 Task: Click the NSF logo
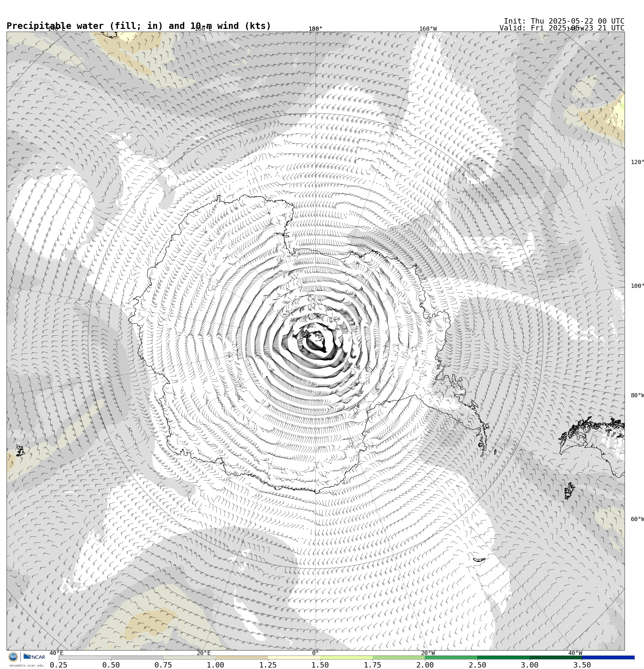pyautogui.click(x=13, y=657)
